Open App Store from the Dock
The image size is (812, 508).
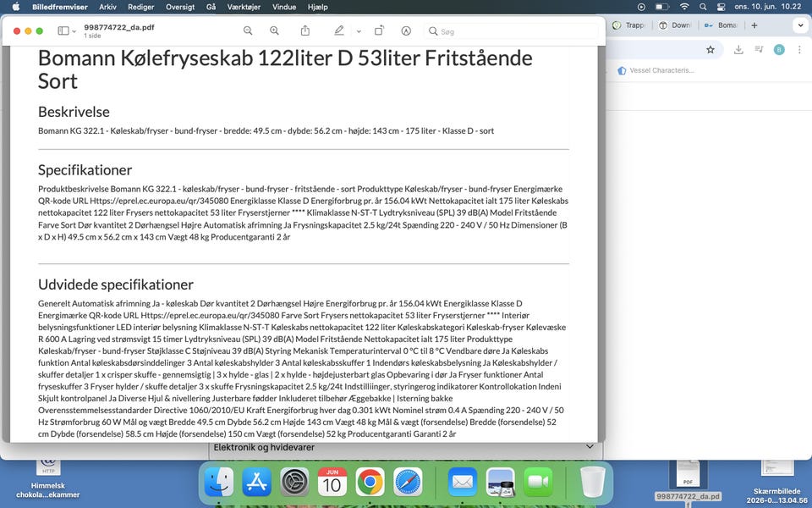257,482
